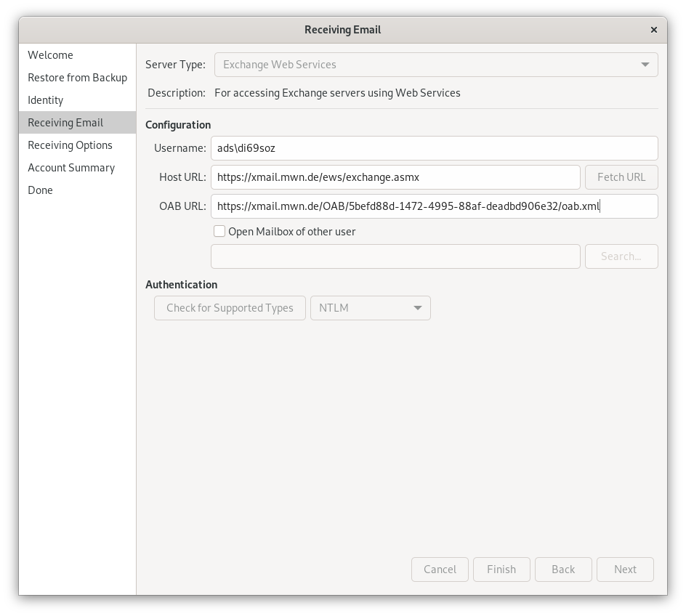The height and width of the screenshot is (616, 686).
Task: Open the NTLM authentication type dropdown
Action: pos(370,307)
